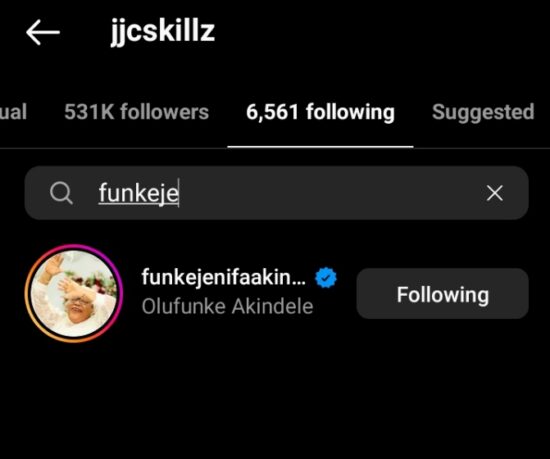Tap the white underline beneath the following tab
550x459 pixels.
point(320,146)
